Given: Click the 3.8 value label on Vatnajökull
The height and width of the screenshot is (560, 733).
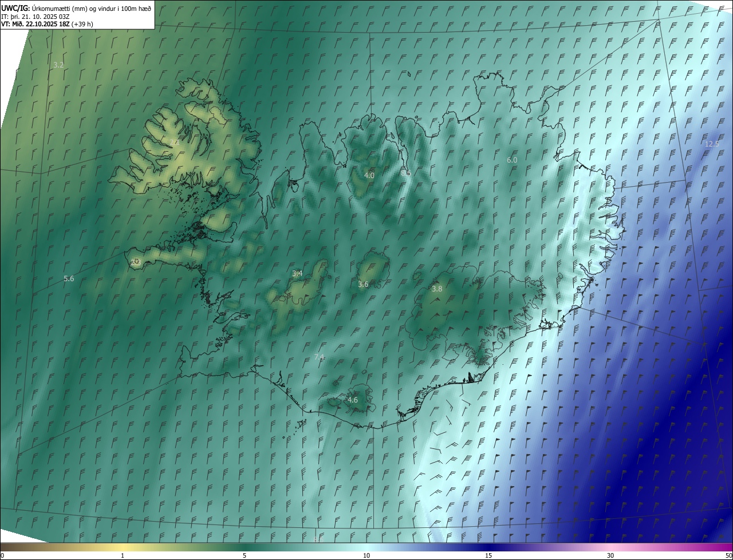Looking at the screenshot, I should [x=437, y=289].
